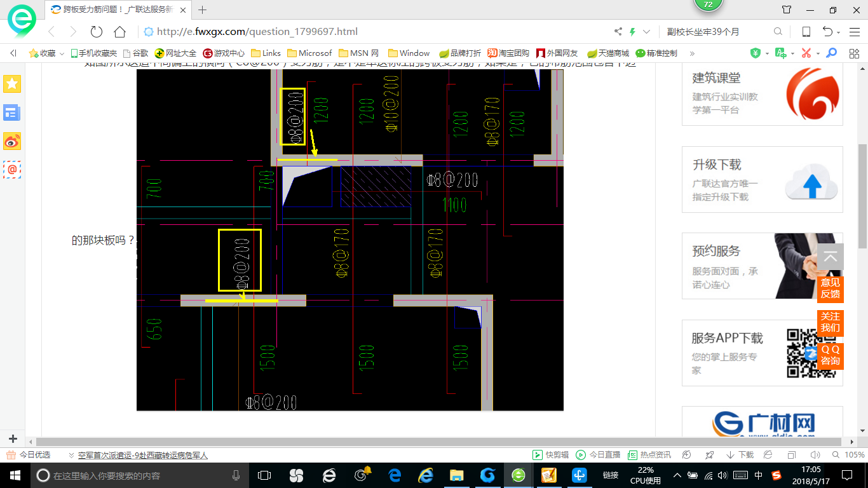Image resolution: width=868 pixels, height=488 pixels.
Task: Click the red scissors screenshot icon
Action: 806,53
